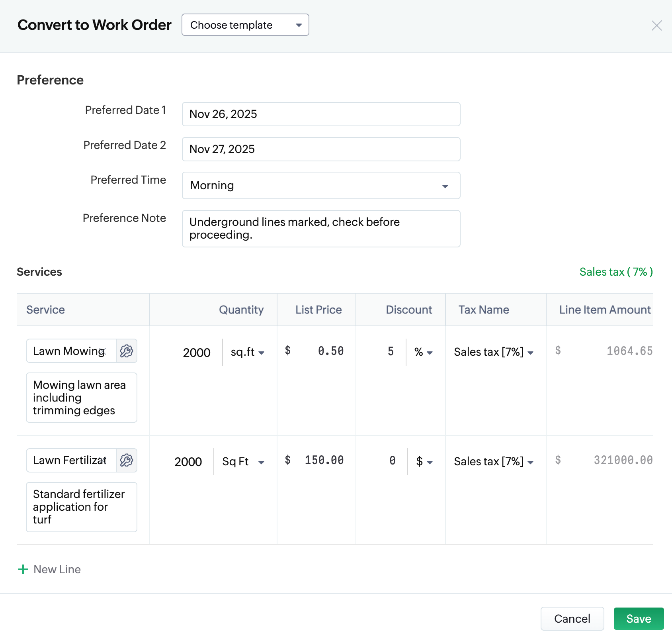Image resolution: width=672 pixels, height=643 pixels.
Task: Close the Convert to Work Order dialog
Action: pyautogui.click(x=656, y=25)
